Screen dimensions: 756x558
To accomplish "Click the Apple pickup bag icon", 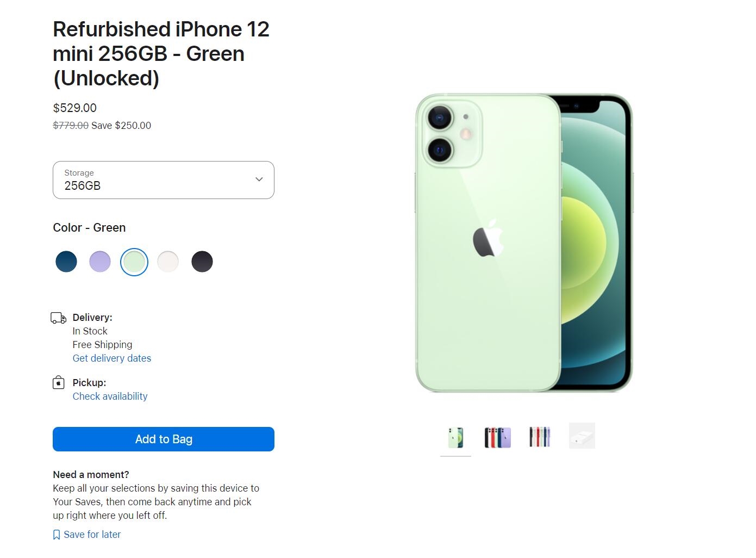I will pos(58,383).
